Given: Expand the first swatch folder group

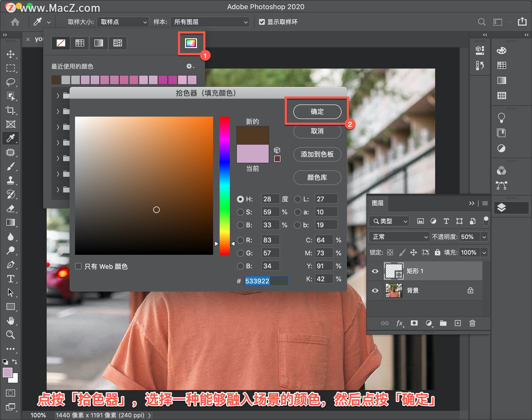Looking at the screenshot, I should point(58,96).
